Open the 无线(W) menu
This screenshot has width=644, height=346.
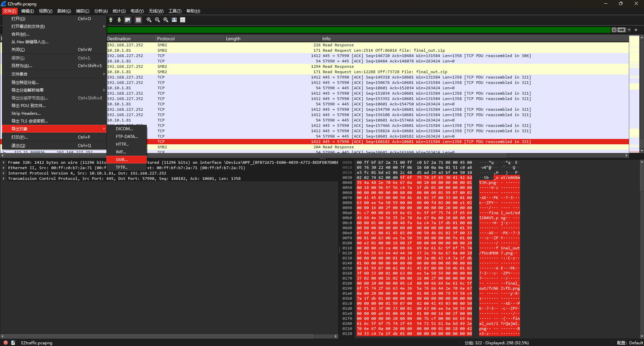pyautogui.click(x=156, y=11)
